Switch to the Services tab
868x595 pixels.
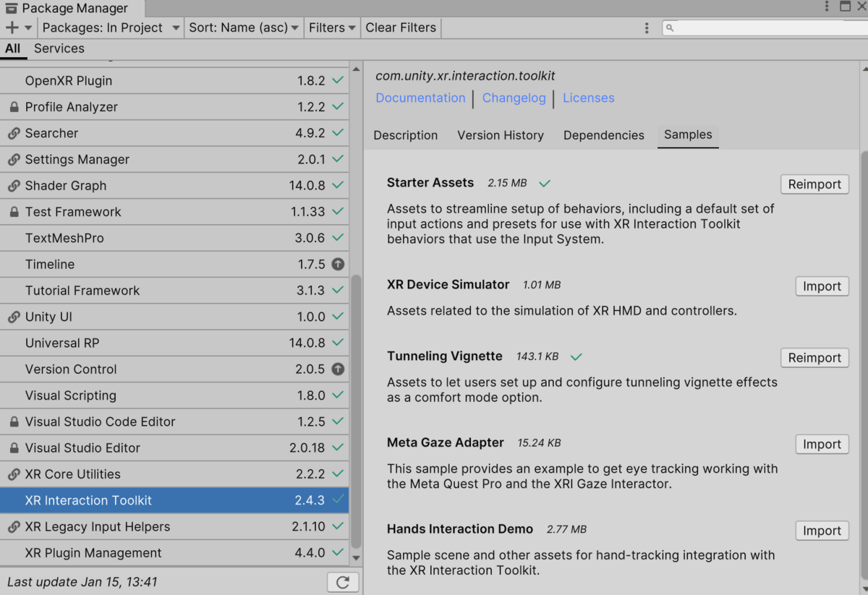click(59, 48)
